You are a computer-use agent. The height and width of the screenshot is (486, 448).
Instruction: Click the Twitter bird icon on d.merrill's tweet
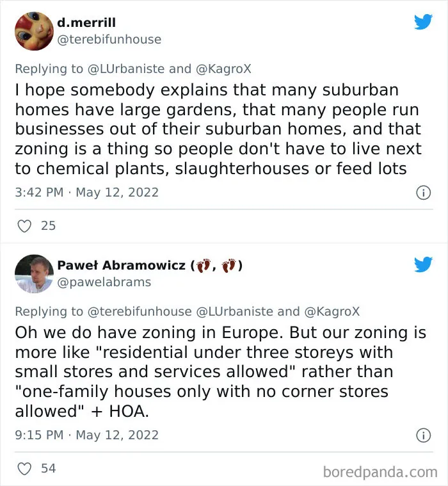(423, 22)
